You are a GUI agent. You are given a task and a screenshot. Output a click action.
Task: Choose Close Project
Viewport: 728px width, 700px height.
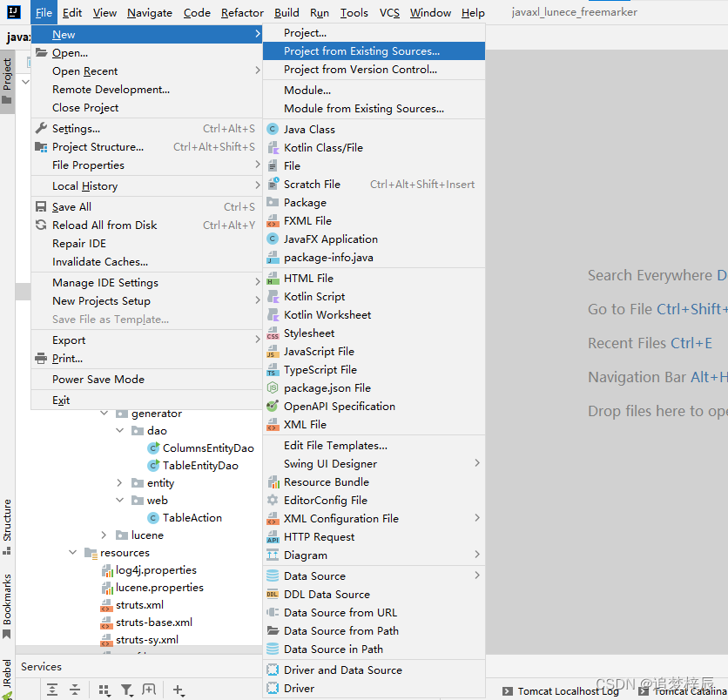pyautogui.click(x=146, y=108)
